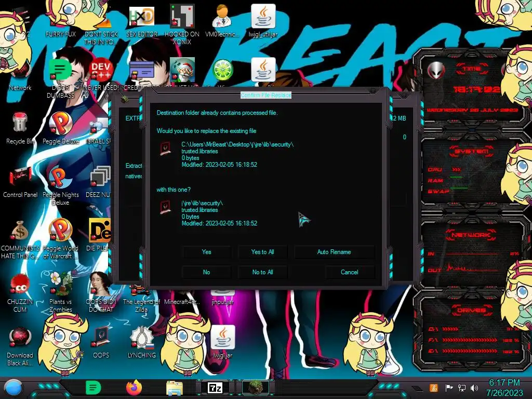Open the Start orb on taskbar

[13, 388]
